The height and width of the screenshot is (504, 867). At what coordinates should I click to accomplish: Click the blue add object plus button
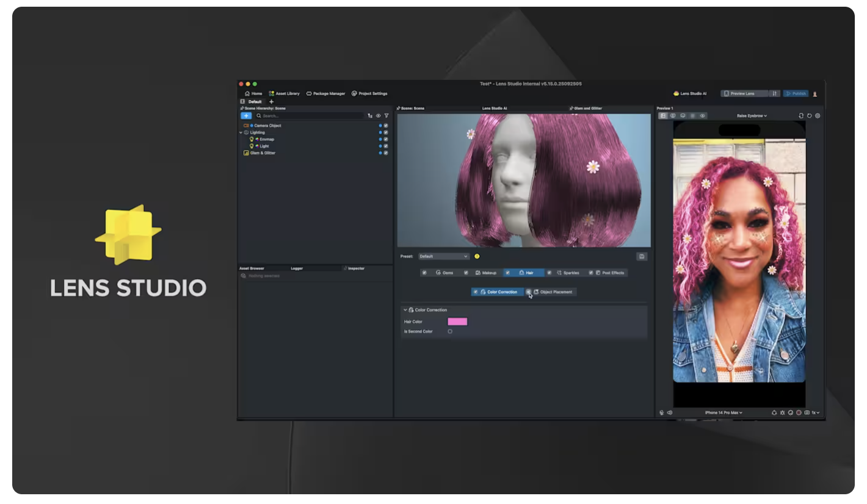tap(245, 115)
